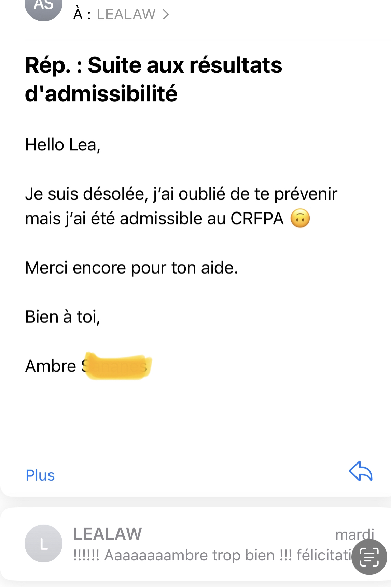Expand recipient details with the chevron
The width and height of the screenshot is (391, 588).
coord(166,14)
